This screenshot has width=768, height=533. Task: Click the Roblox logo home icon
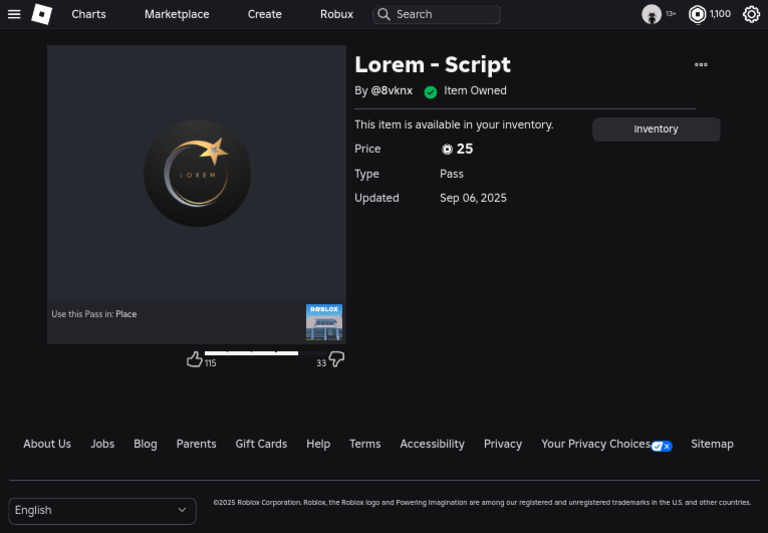[x=42, y=14]
